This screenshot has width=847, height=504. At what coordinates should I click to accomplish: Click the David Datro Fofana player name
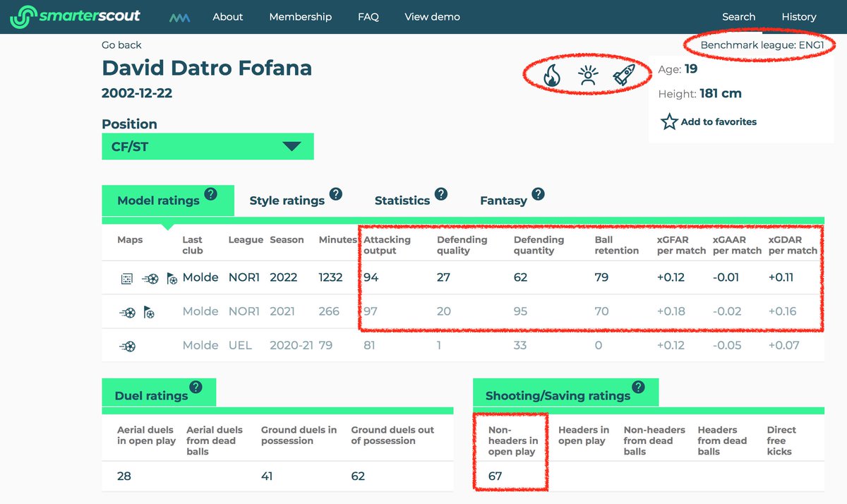[x=207, y=68]
